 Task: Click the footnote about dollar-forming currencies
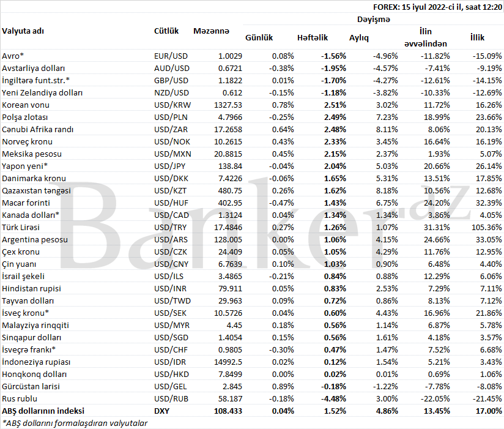[75, 422]
